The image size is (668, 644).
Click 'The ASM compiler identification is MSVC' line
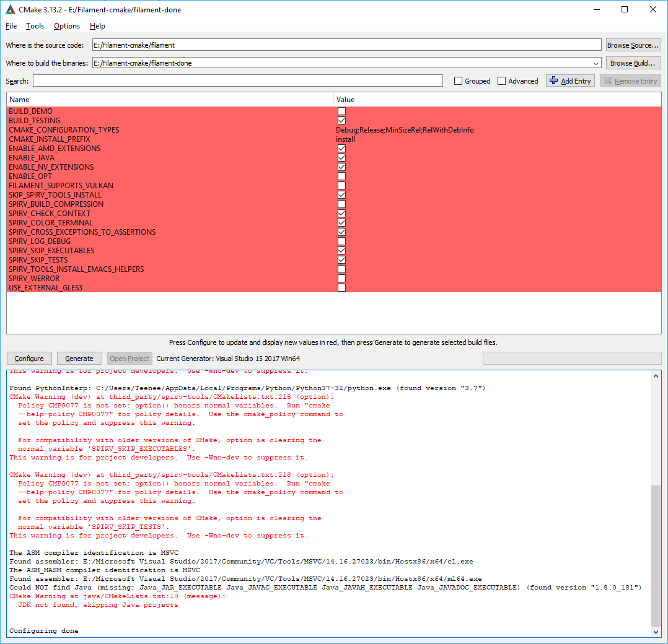pos(94,553)
